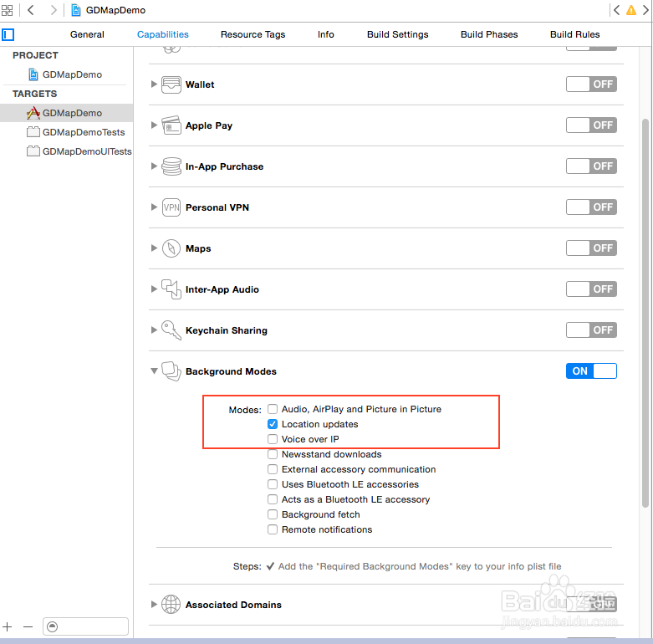The height and width of the screenshot is (644, 653).
Task: Select the GDMapDemoTests target
Action: pos(76,132)
